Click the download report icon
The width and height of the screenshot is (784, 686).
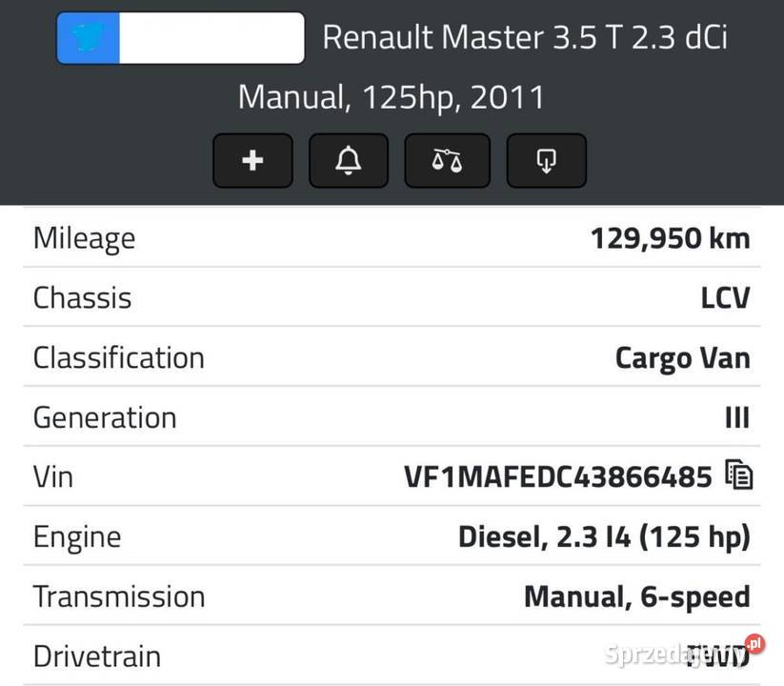(x=546, y=160)
